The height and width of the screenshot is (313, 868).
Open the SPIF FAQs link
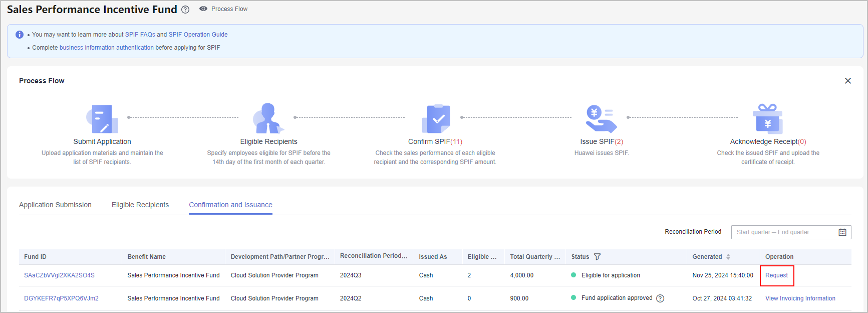tap(140, 35)
